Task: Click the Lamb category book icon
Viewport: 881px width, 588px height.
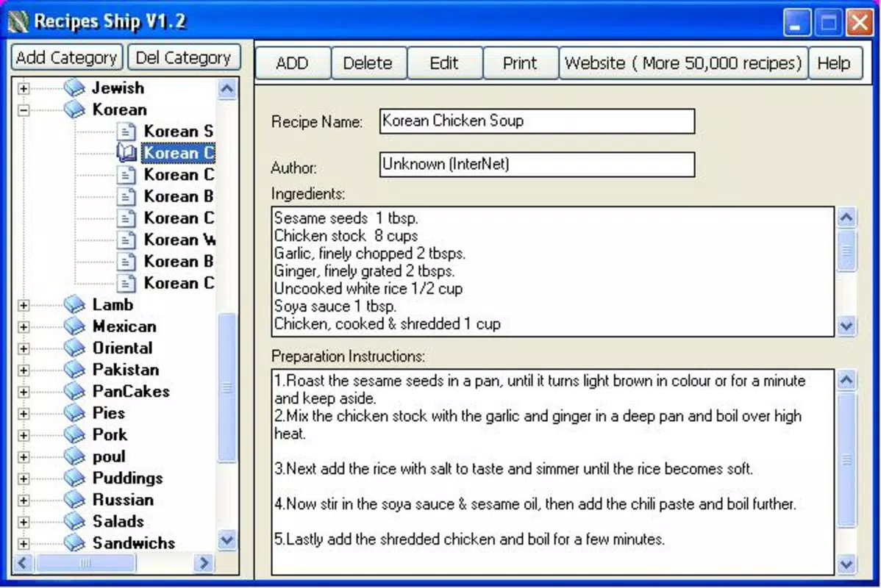Action: click(74, 305)
